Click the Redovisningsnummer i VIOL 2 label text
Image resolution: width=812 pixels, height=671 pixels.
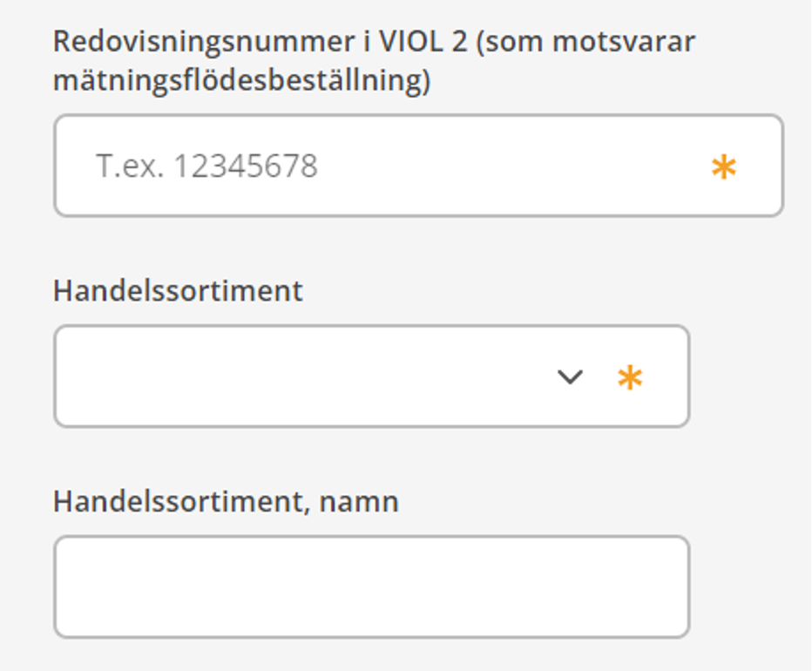click(374, 60)
